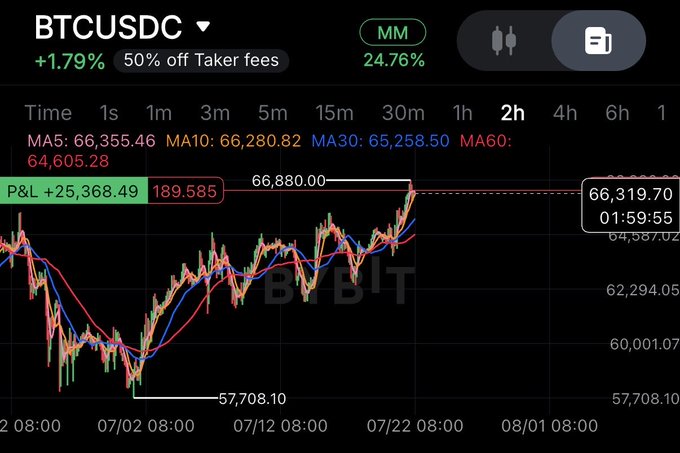Click the +1.79% price change text
This screenshot has height=453, width=680.
click(70, 61)
